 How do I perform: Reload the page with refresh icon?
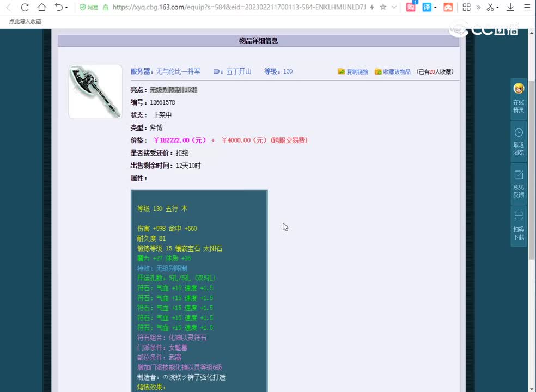coord(25,7)
